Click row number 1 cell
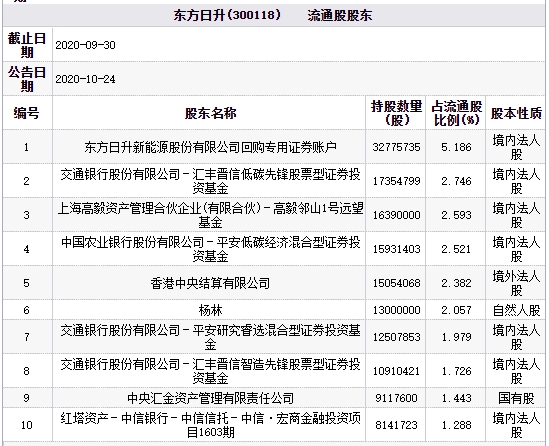This screenshot has height=446, width=549. pos(27,147)
